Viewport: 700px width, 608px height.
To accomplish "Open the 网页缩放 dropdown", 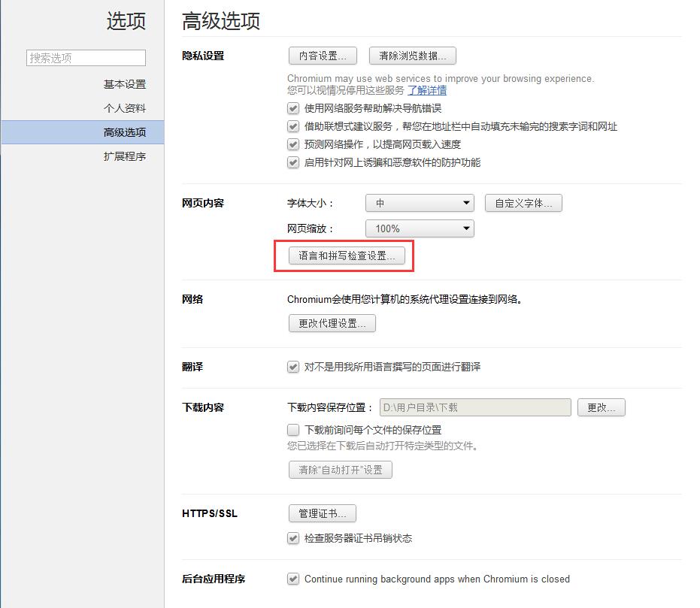I will tap(419, 228).
